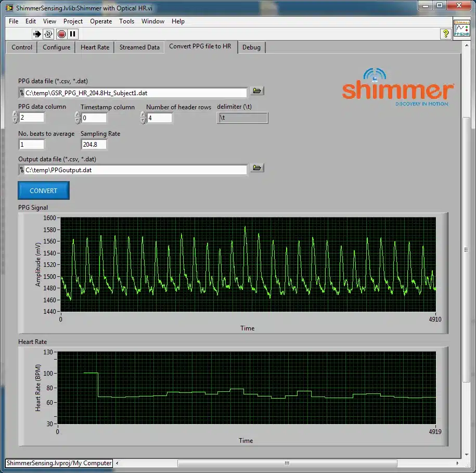The image size is (476, 473).
Task: Browse folder for the PPG data file
Action: (x=257, y=91)
